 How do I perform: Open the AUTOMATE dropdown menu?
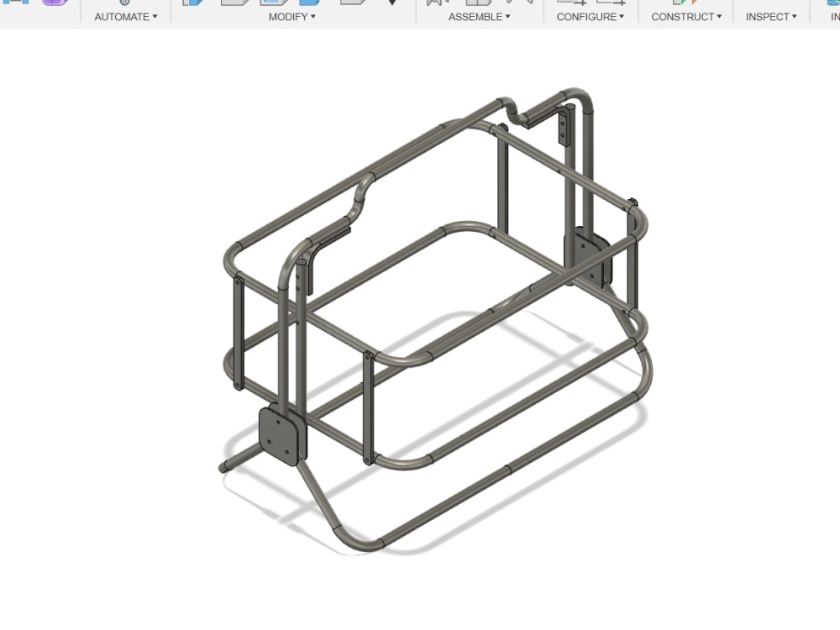[x=126, y=17]
